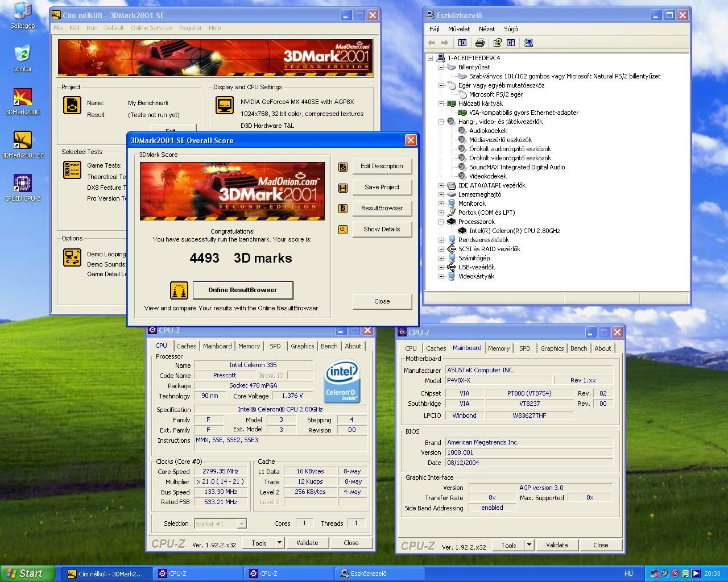Click the Properties icon in Eszközkezelő toolbar
The width and height of the screenshot is (728, 582).
click(498, 43)
